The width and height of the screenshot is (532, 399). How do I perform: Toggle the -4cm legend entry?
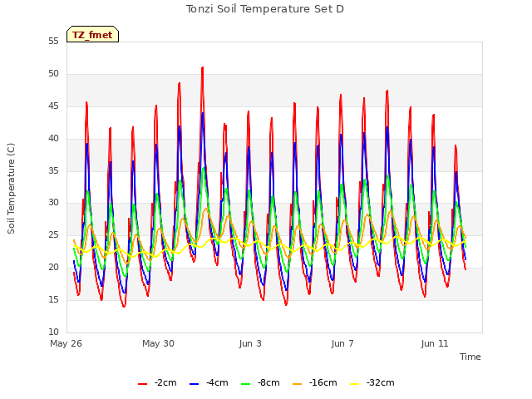tap(209, 383)
